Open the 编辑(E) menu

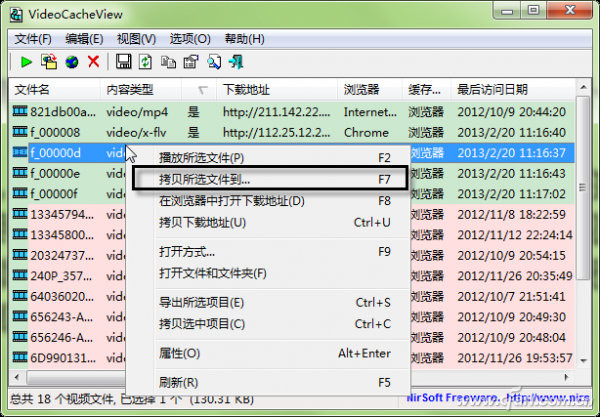click(84, 39)
